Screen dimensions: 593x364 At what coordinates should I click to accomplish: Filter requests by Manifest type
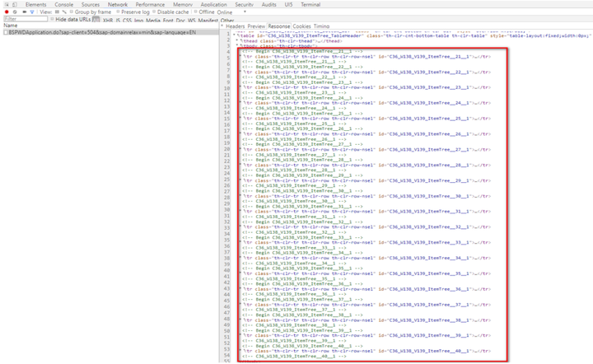(208, 21)
